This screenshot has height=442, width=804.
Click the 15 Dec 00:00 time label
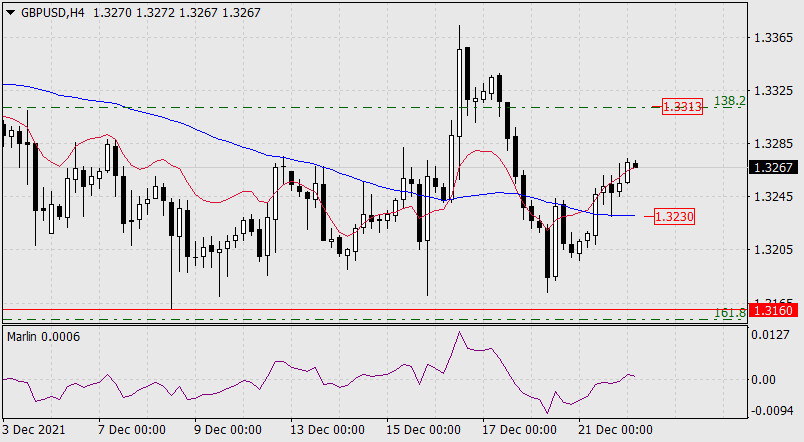pyautogui.click(x=423, y=429)
